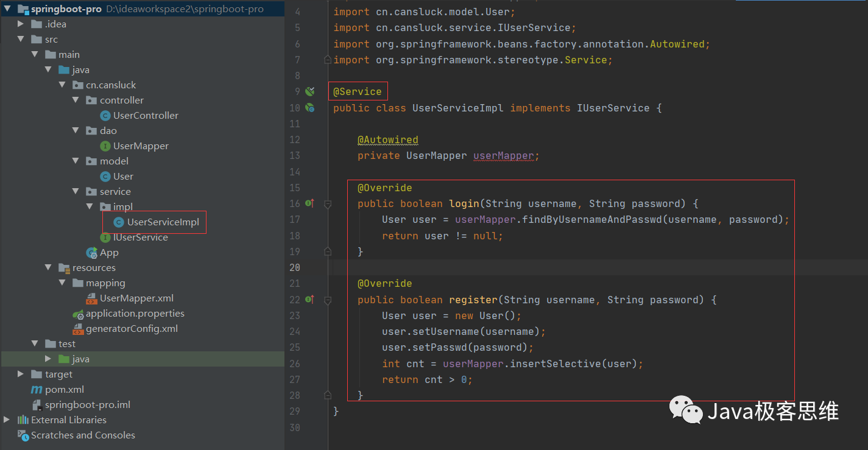
Task: Select Scratches and Consoles entry
Action: tap(83, 435)
